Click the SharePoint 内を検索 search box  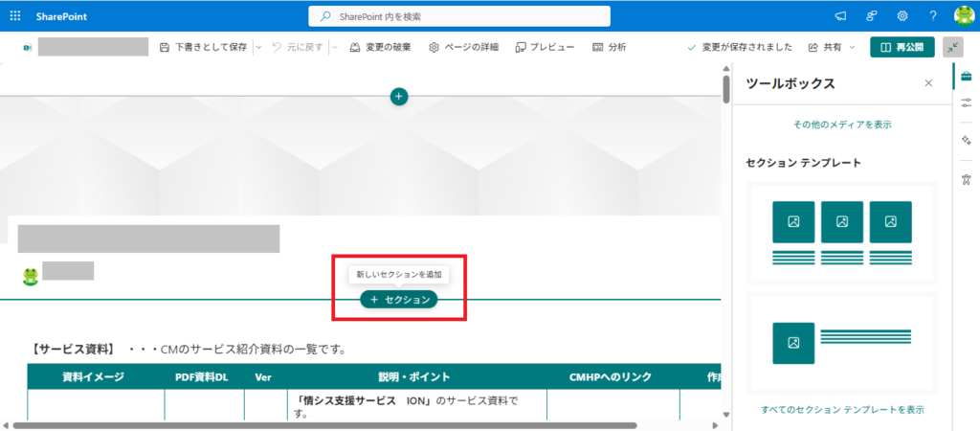pyautogui.click(x=459, y=16)
